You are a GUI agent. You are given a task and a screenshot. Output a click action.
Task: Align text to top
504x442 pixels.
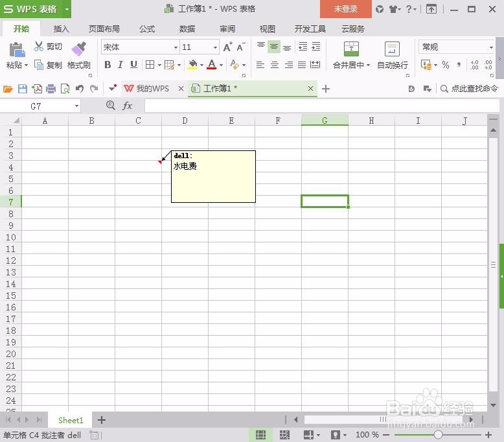click(x=260, y=47)
